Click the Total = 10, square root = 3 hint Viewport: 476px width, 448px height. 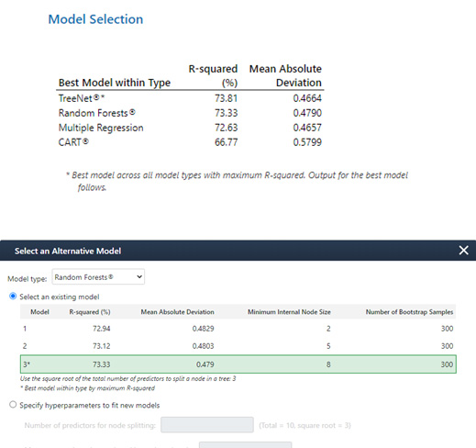(304, 425)
